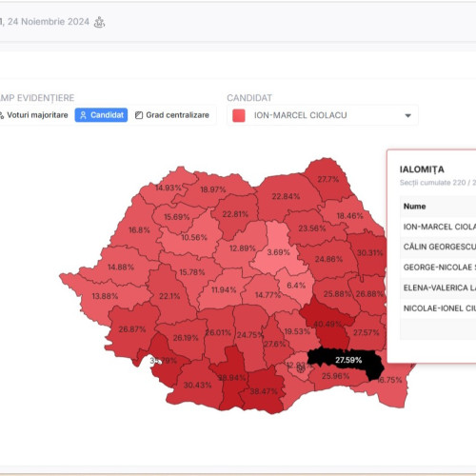
Task: Click the Grad centralizare chart icon
Action: coord(139,115)
